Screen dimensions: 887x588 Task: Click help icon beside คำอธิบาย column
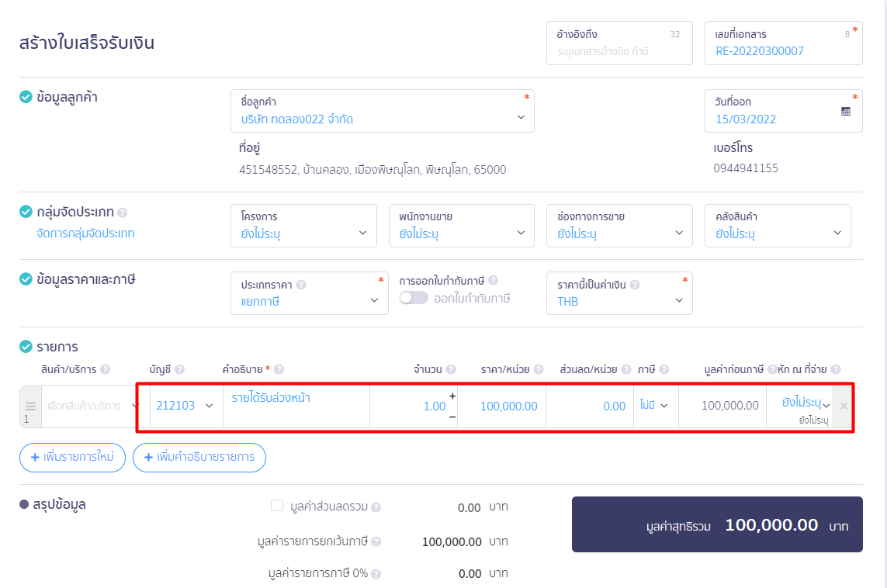[x=279, y=370]
